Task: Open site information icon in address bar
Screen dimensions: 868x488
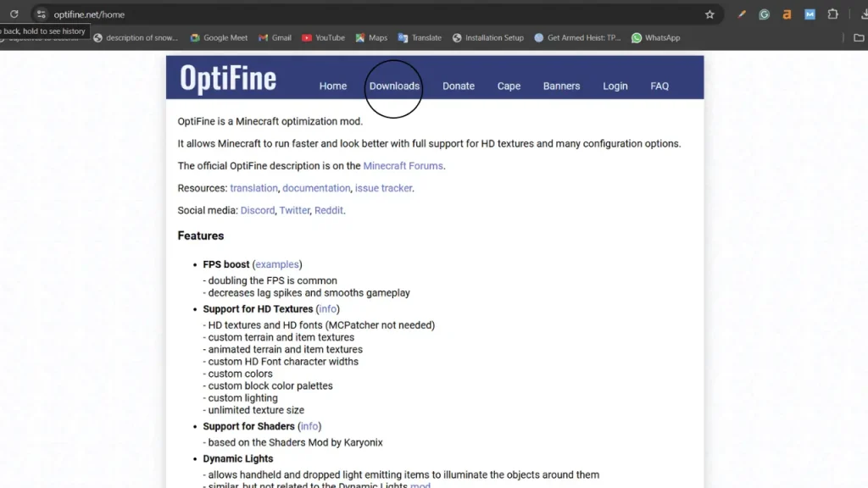Action: [x=41, y=14]
